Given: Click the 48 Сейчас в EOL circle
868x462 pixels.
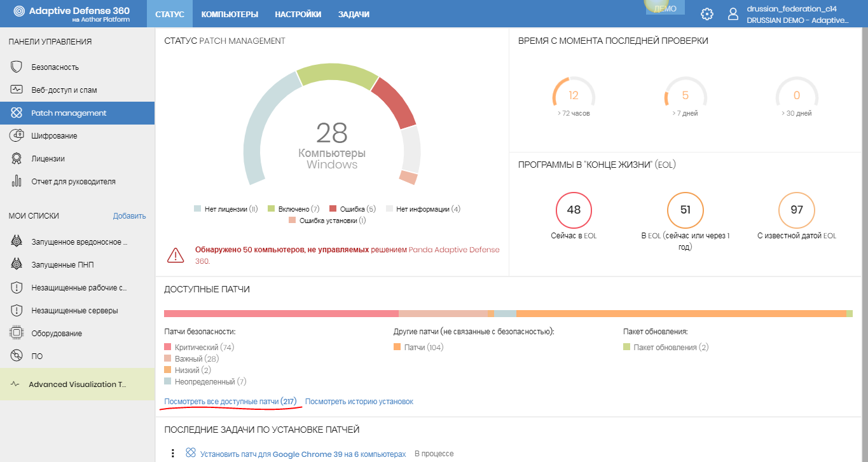Looking at the screenshot, I should (x=574, y=210).
